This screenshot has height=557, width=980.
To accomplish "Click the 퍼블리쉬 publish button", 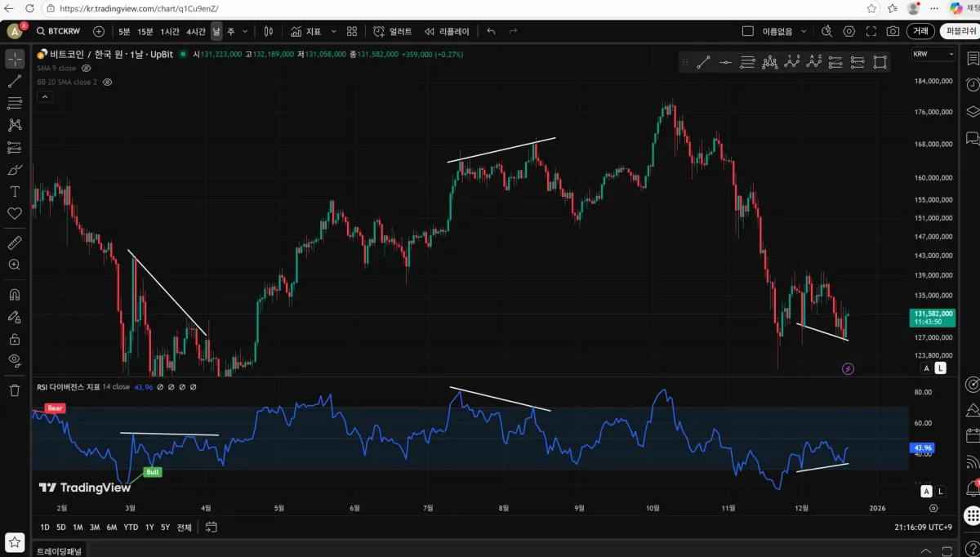I will (960, 31).
